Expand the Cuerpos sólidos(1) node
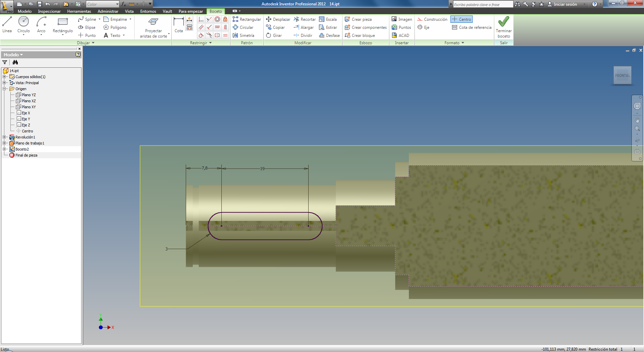Image resolution: width=644 pixels, height=352 pixels. (4, 77)
